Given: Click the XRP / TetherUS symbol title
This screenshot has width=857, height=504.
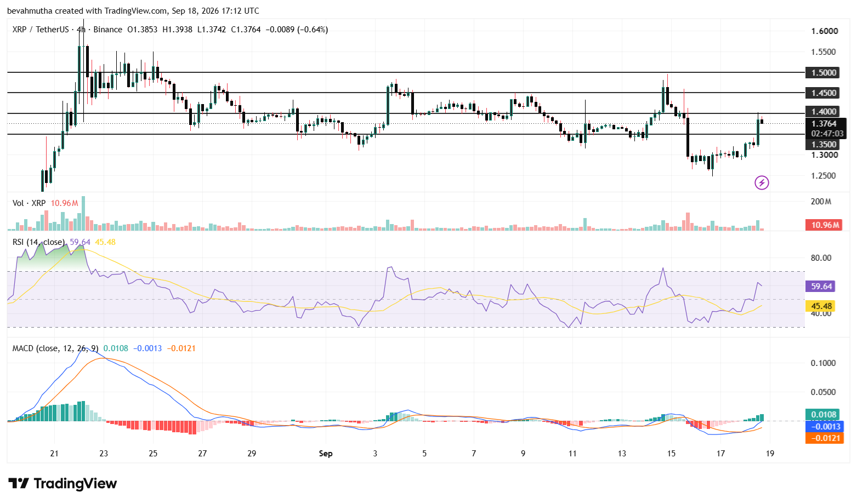Looking at the screenshot, I should tap(41, 30).
